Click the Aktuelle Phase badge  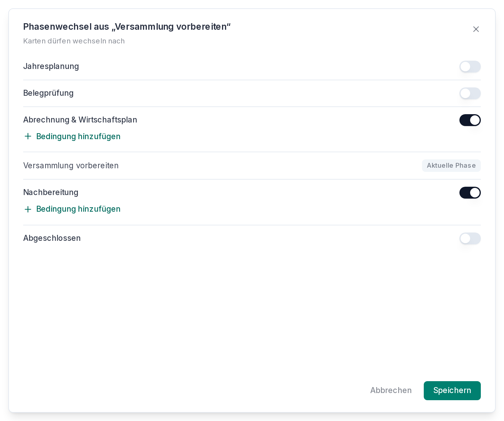point(451,166)
